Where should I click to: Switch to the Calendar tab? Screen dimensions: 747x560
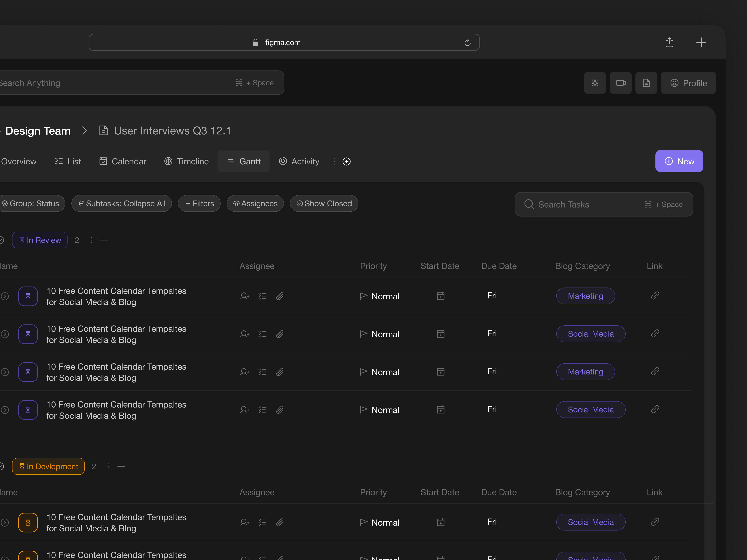123,161
